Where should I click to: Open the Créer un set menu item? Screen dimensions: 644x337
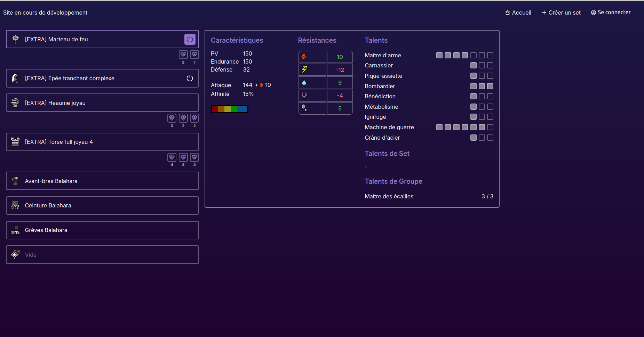click(x=561, y=13)
